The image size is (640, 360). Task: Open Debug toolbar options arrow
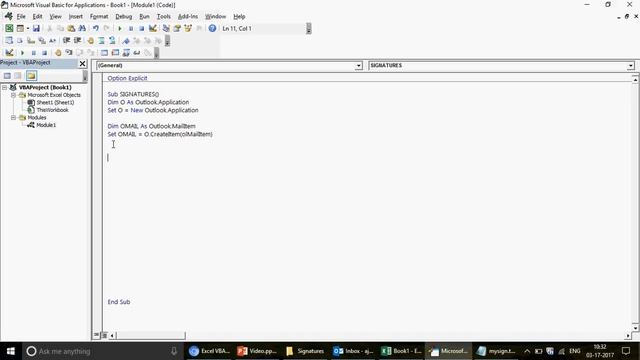click(156, 53)
